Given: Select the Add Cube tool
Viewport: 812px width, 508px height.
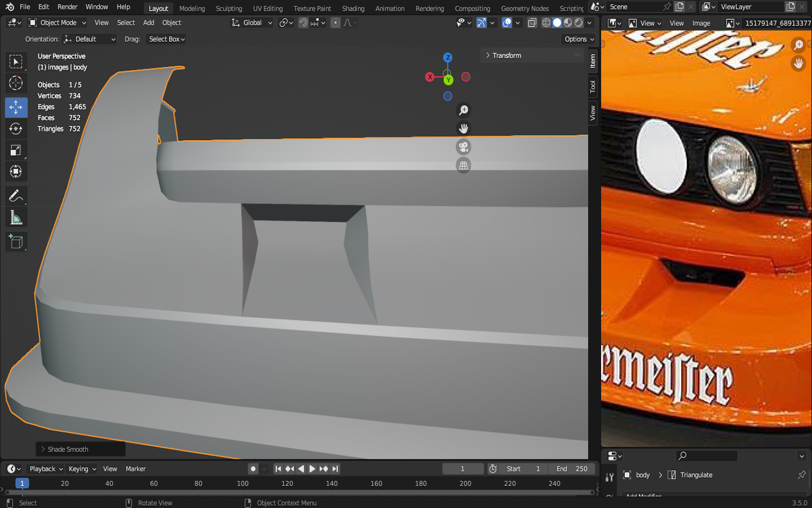Looking at the screenshot, I should click(16, 242).
